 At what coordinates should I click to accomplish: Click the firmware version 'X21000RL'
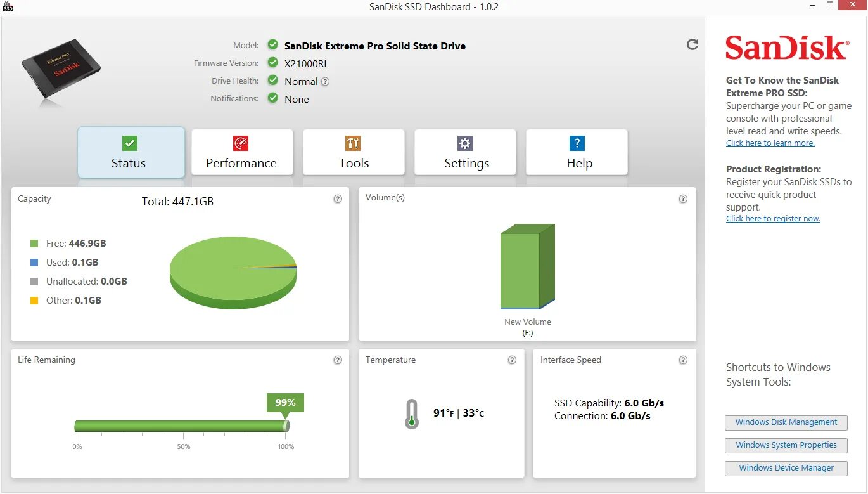[307, 63]
